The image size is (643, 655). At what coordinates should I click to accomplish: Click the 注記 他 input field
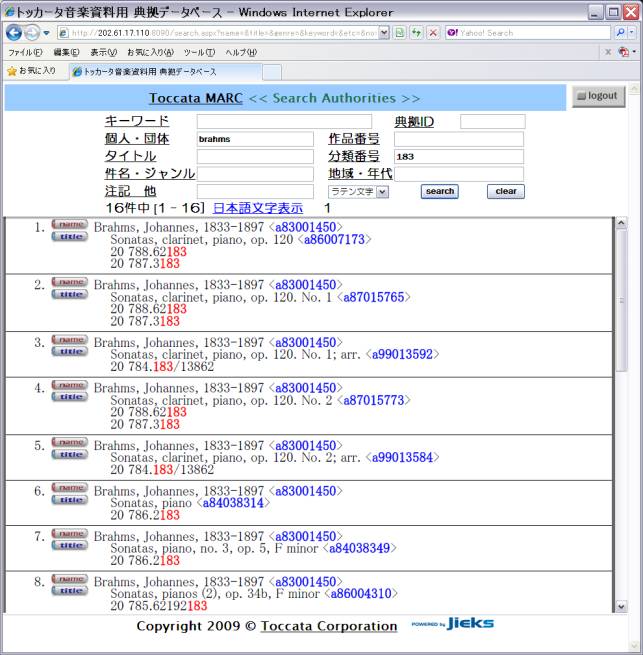pos(255,192)
